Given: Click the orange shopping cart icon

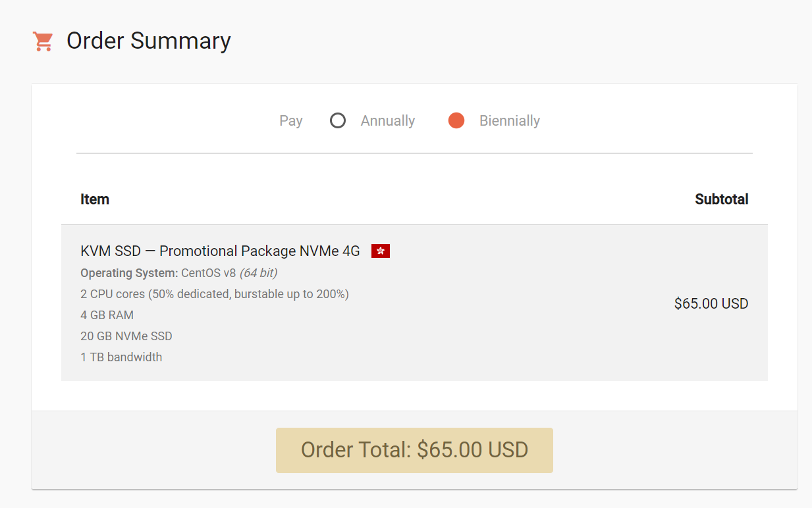Looking at the screenshot, I should [43, 41].
